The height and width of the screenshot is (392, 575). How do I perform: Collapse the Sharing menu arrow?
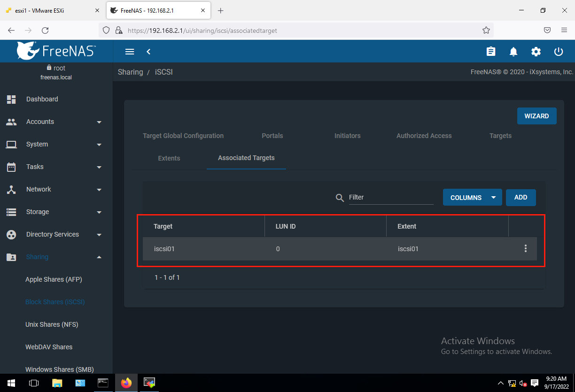99,257
